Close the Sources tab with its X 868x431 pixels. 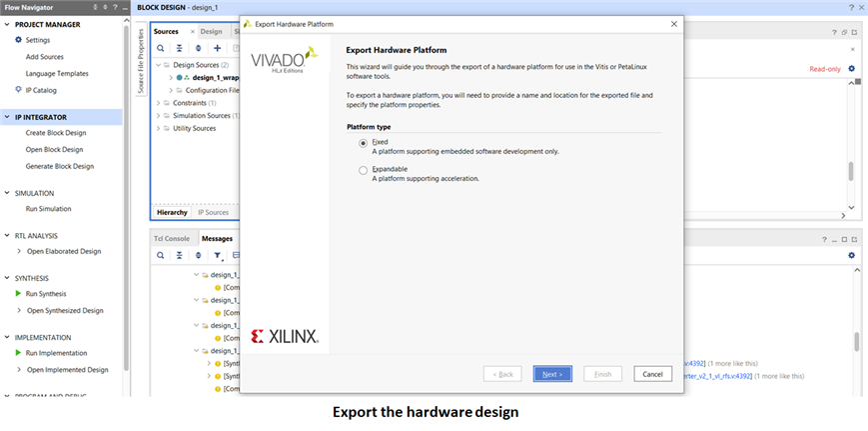pyautogui.click(x=192, y=32)
